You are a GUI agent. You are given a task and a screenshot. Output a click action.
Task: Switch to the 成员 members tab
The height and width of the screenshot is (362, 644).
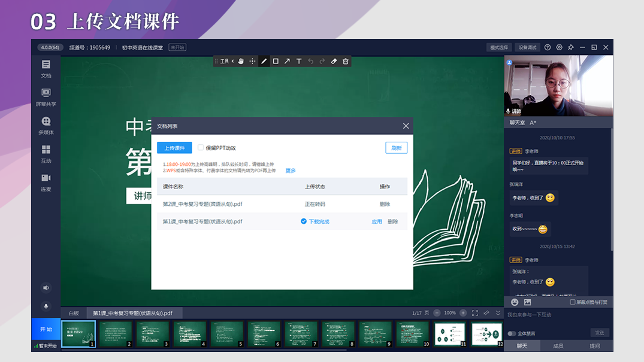pos(558,346)
